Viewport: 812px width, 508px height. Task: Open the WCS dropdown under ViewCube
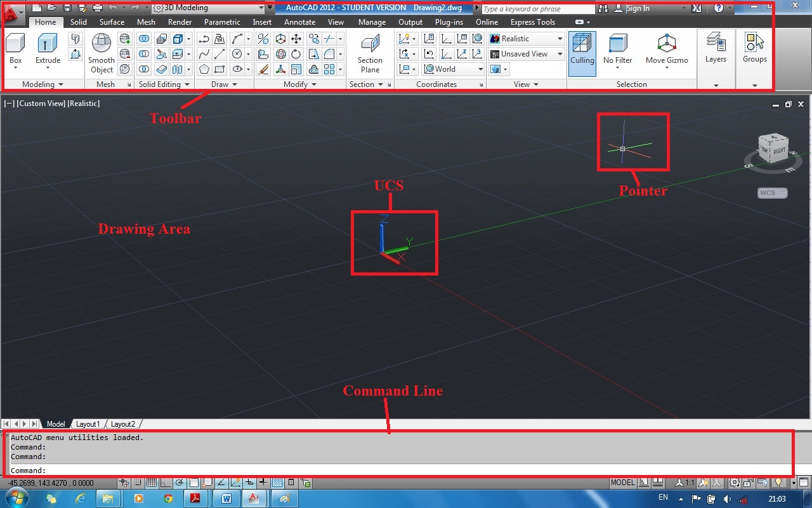click(773, 193)
